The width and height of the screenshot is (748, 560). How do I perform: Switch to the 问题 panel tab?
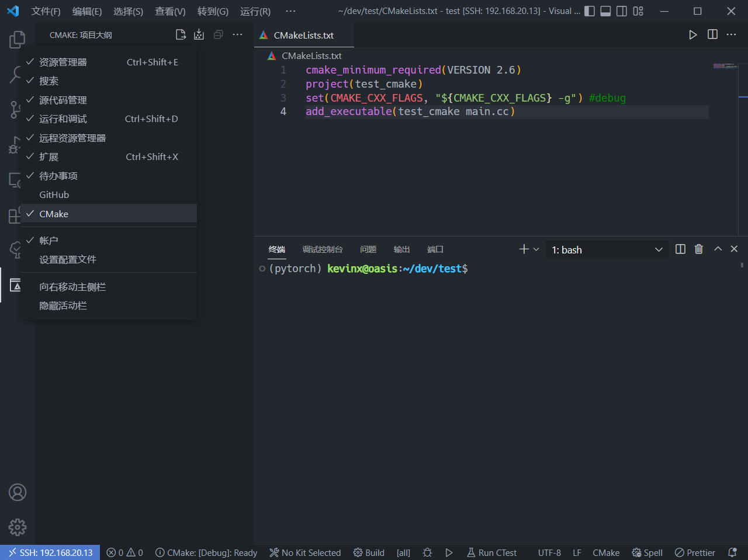point(368,249)
